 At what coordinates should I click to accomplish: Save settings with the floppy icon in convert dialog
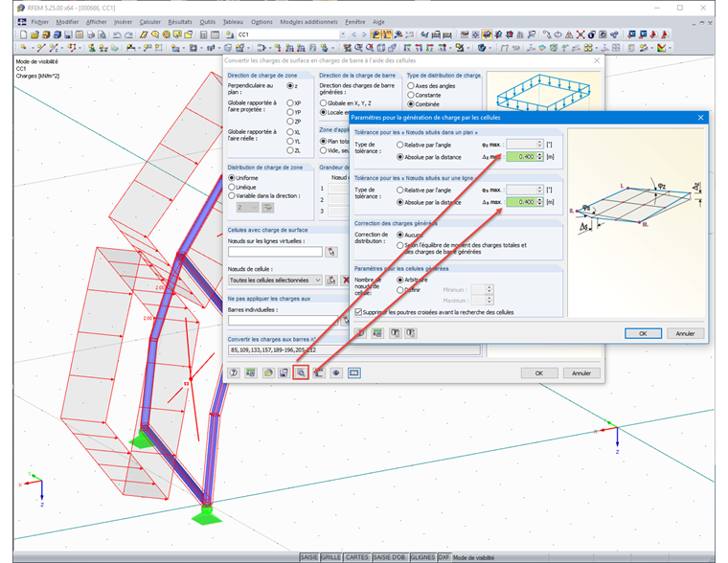[x=284, y=372]
